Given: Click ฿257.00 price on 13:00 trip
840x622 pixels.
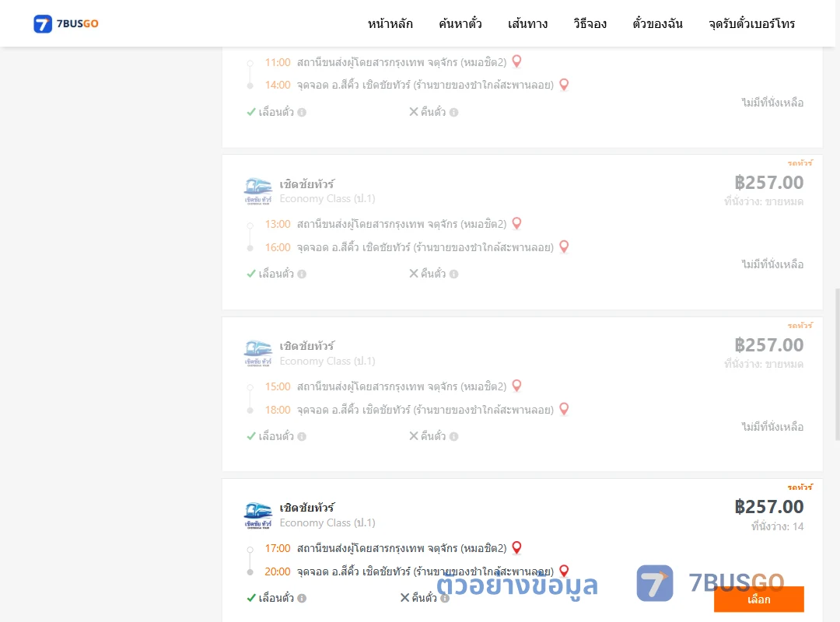Looking at the screenshot, I should pos(768,183).
